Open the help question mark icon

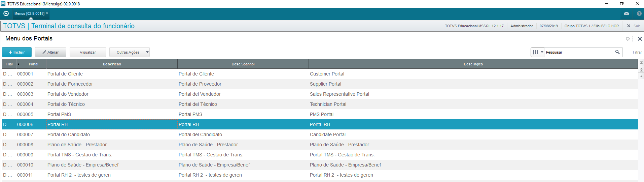pos(639,13)
